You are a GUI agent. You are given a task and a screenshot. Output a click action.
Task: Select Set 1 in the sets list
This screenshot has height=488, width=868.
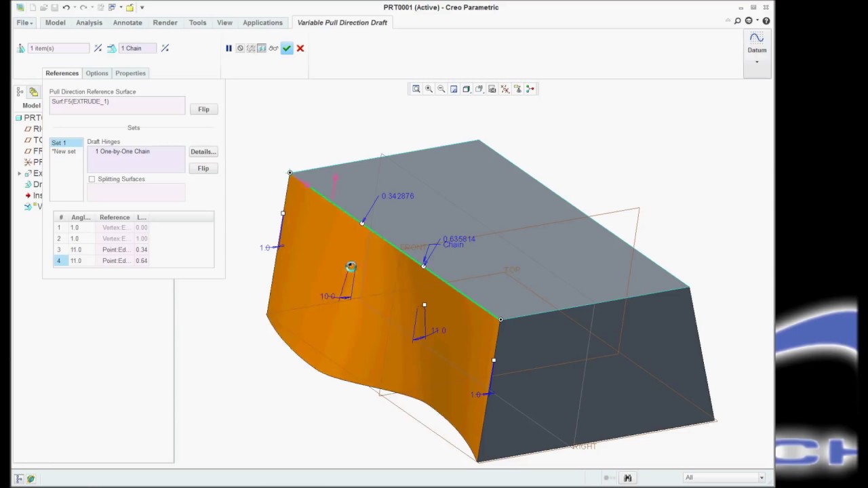(66, 143)
